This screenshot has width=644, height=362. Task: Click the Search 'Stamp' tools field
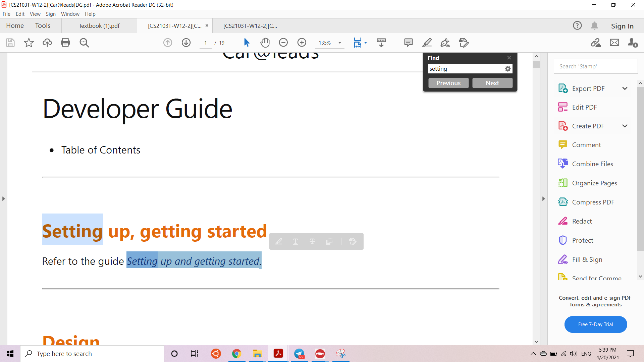tap(596, 66)
